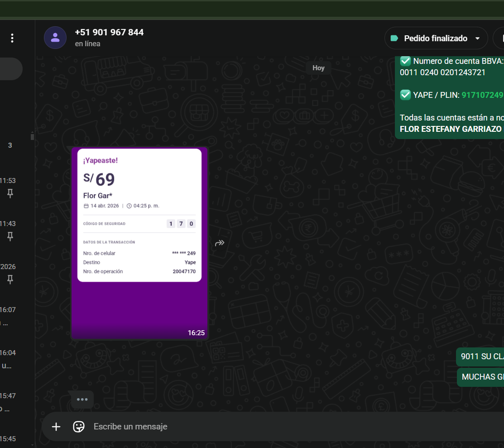Open contact info for +51 901 967 844
Viewport: 504px width, 448px height.
pyautogui.click(x=109, y=33)
